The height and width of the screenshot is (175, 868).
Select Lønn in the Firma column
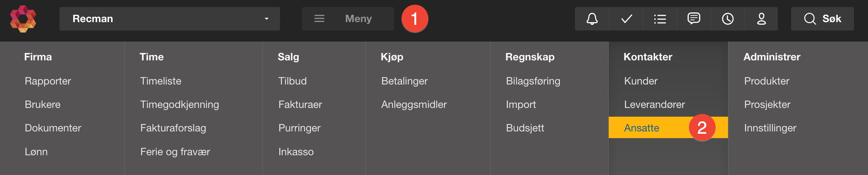[36, 152]
